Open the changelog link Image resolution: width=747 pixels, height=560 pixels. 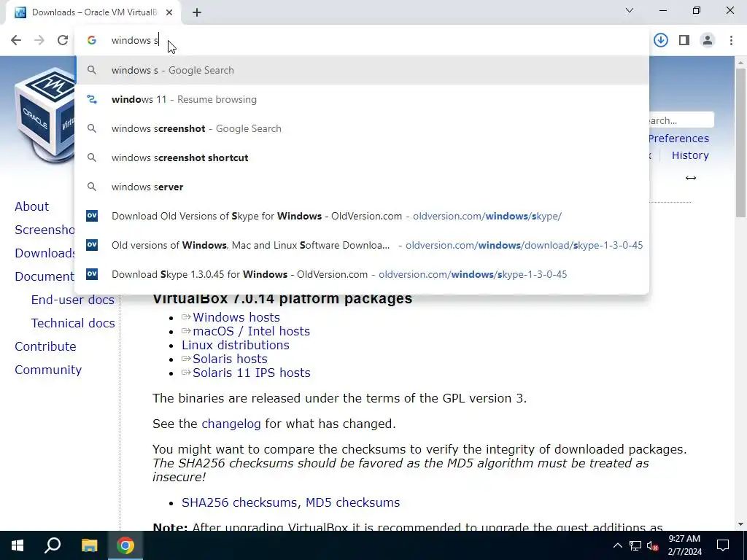[231, 424]
